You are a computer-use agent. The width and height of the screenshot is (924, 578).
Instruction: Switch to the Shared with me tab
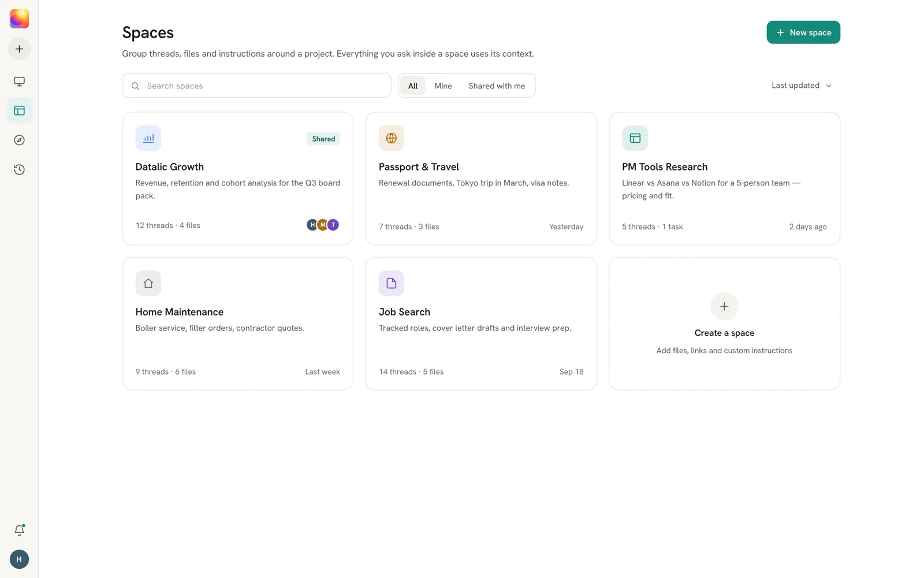[x=497, y=86]
